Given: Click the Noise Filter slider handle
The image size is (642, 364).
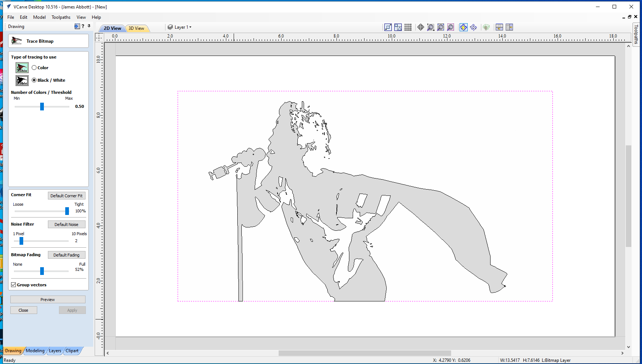Looking at the screenshot, I should (21, 241).
